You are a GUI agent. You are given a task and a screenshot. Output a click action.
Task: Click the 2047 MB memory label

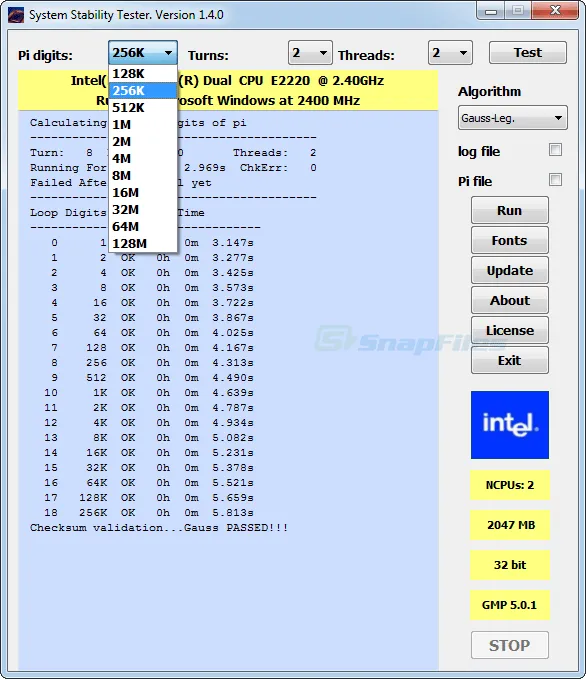[x=510, y=525]
